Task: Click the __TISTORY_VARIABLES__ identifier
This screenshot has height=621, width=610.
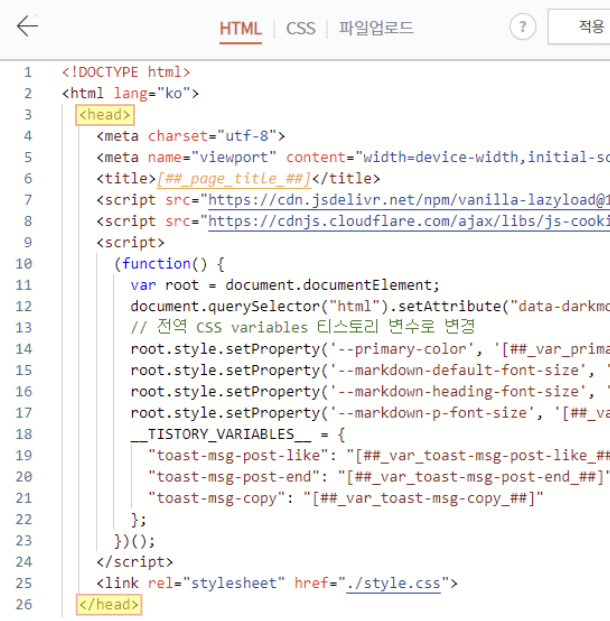Action: click(x=221, y=434)
